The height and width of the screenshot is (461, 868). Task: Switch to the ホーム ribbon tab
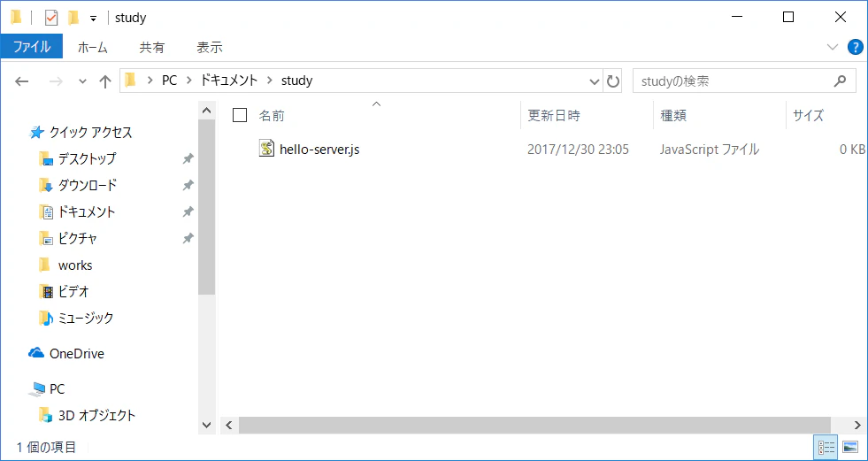tap(92, 47)
